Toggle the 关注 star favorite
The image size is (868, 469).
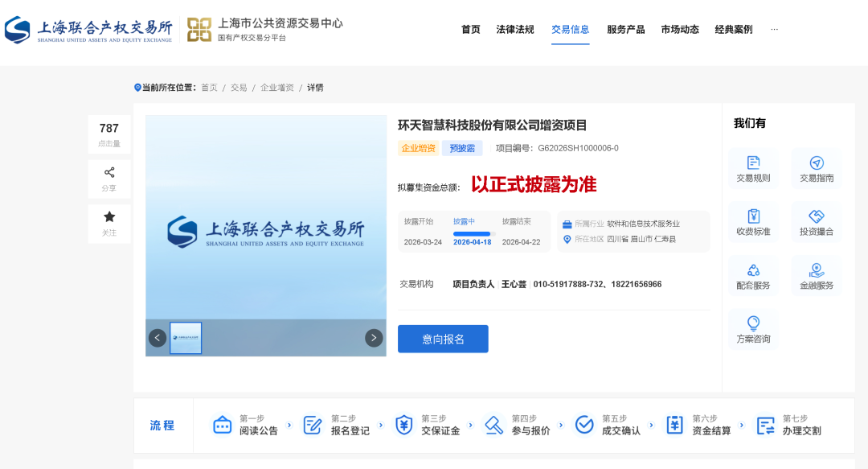(x=109, y=217)
